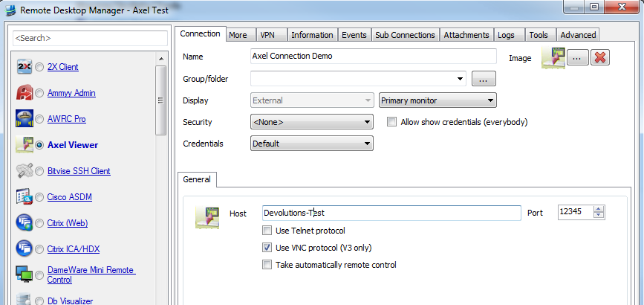644x305 pixels.
Task: Enable Use Telnet protocol checkbox
Action: tap(267, 231)
